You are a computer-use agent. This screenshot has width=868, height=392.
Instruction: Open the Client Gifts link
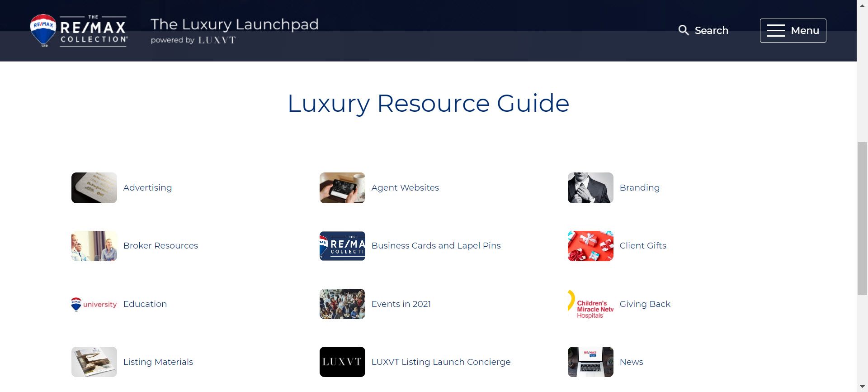[x=643, y=246]
